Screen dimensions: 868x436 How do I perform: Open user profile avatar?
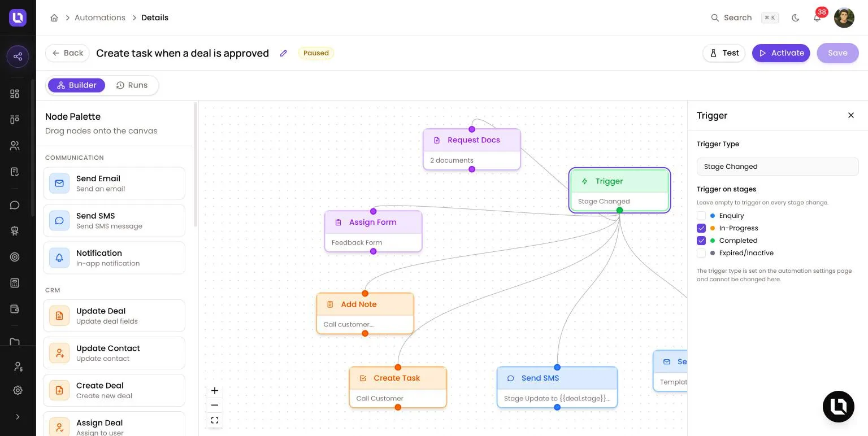coord(844,18)
